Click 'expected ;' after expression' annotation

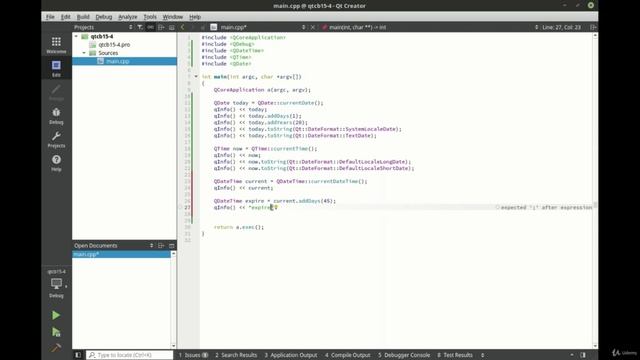click(544, 207)
